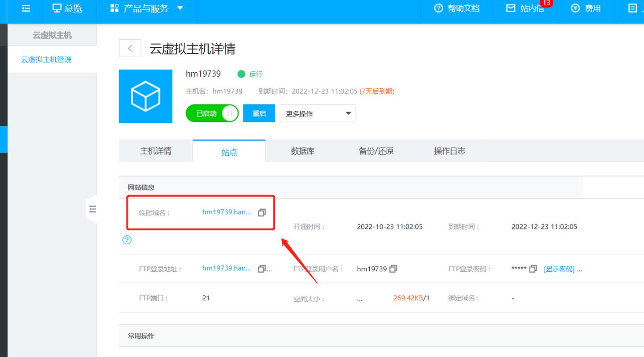Go back with the arrow button
This screenshot has height=357, width=644.
(x=130, y=48)
